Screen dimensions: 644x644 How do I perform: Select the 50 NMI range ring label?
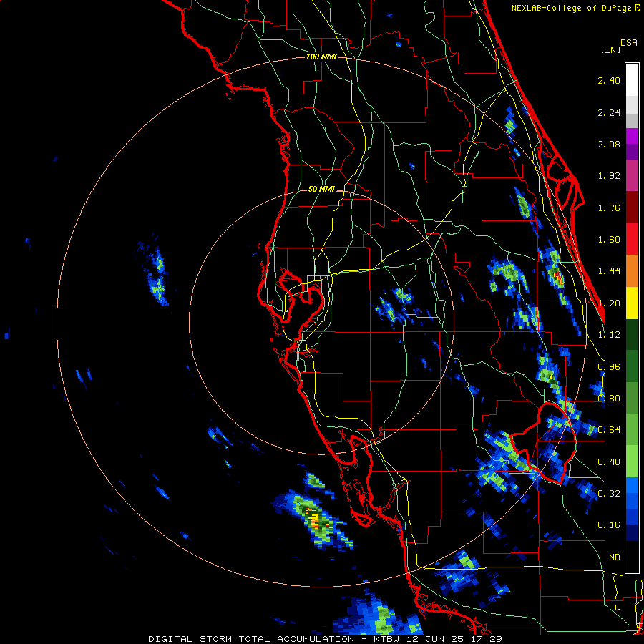click(x=321, y=189)
